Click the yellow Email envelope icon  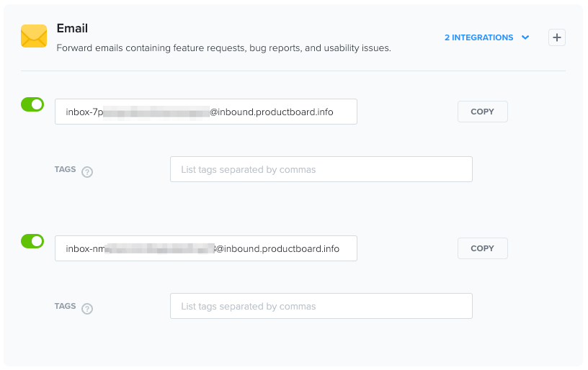coord(34,36)
